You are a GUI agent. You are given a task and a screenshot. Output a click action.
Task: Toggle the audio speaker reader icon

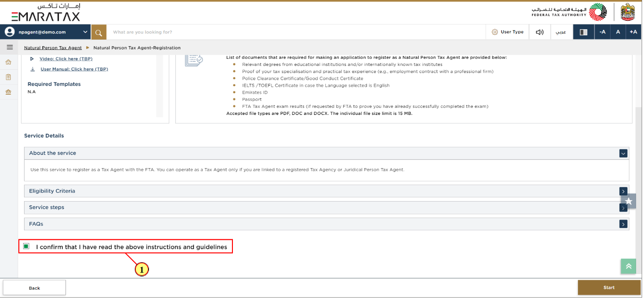(540, 32)
